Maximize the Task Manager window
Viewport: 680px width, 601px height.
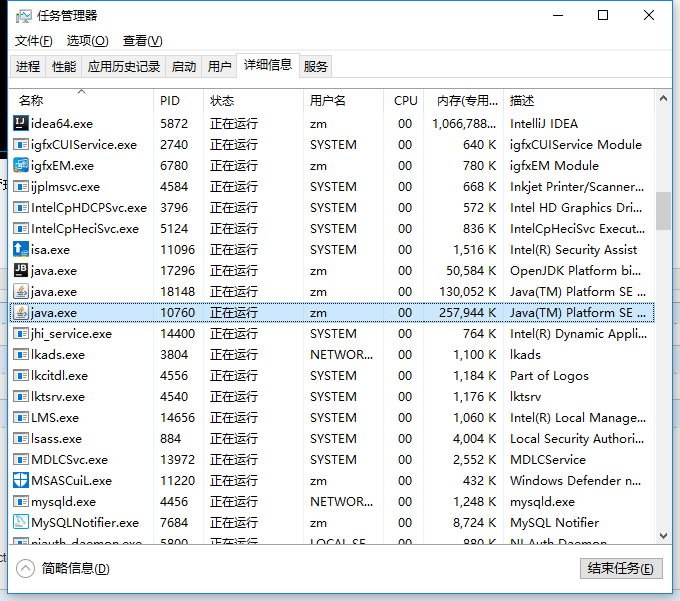pos(603,16)
